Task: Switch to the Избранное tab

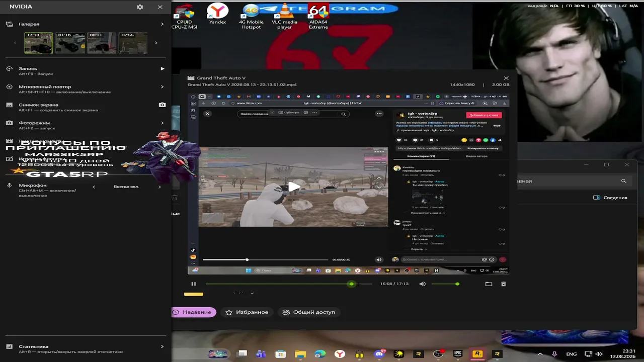Action: click(247, 312)
